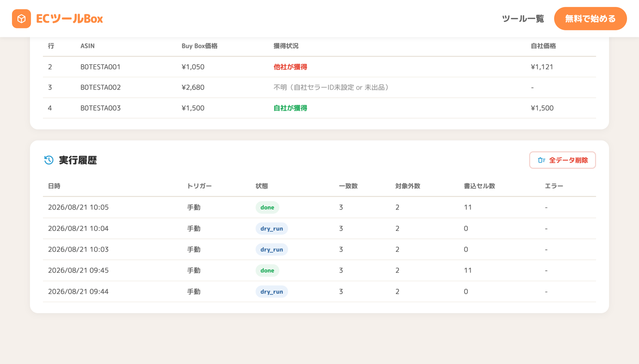Viewport: 639px width, 364px height.
Task: Open the ツール一覧 navigation link
Action: [x=523, y=19]
